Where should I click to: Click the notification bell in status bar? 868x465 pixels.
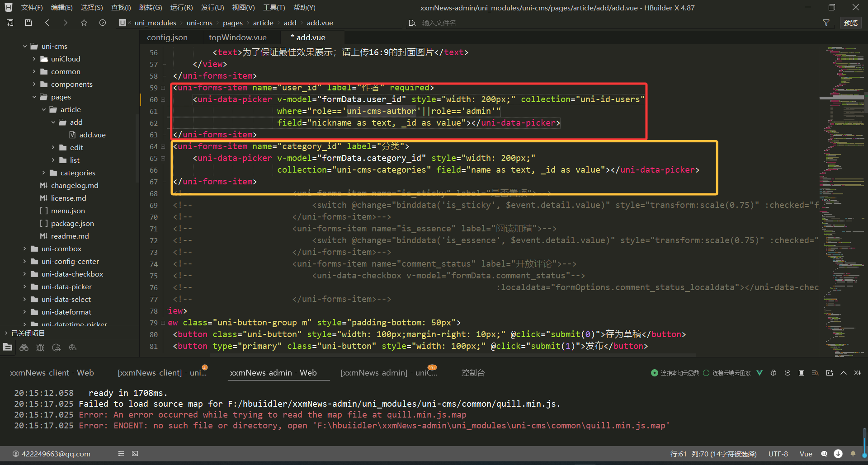coord(853,454)
